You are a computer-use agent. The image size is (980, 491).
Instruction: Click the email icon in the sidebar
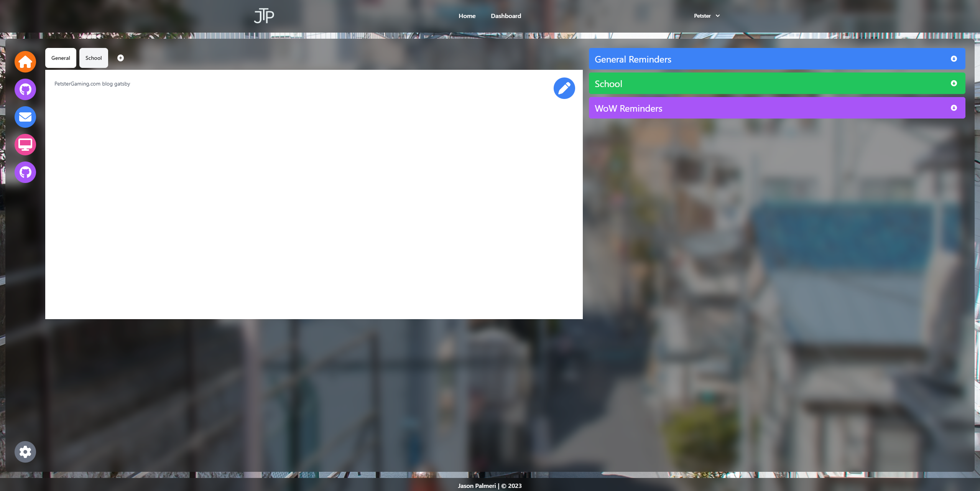pyautogui.click(x=25, y=117)
